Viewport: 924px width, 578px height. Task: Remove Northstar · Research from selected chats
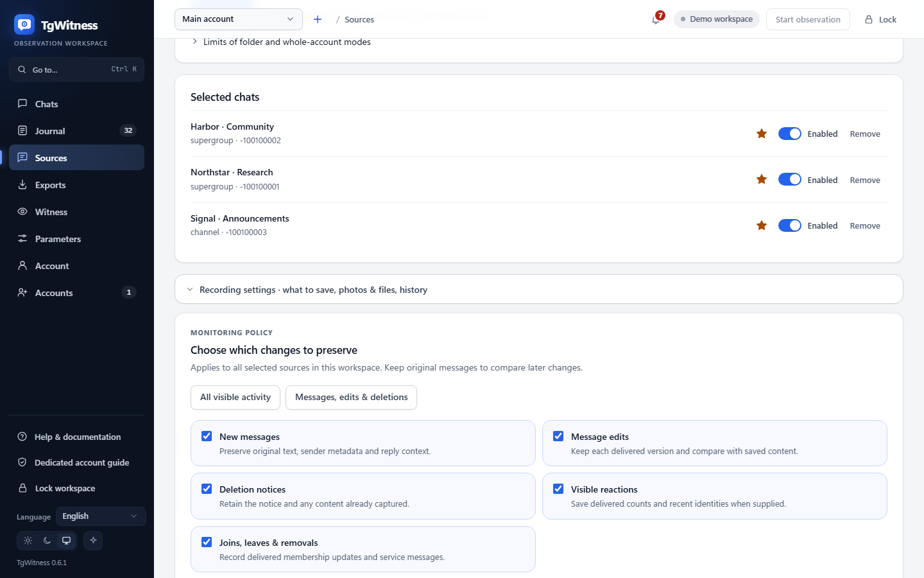coord(865,180)
